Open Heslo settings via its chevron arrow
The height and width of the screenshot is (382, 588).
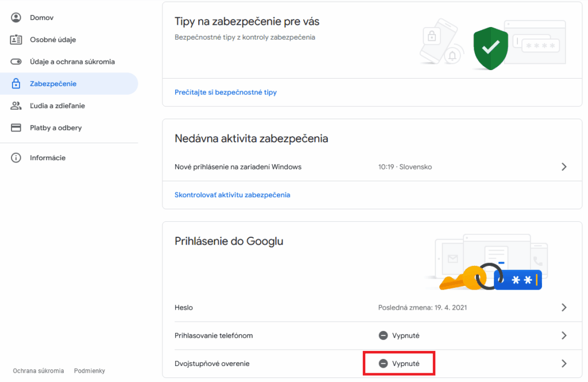tap(563, 307)
